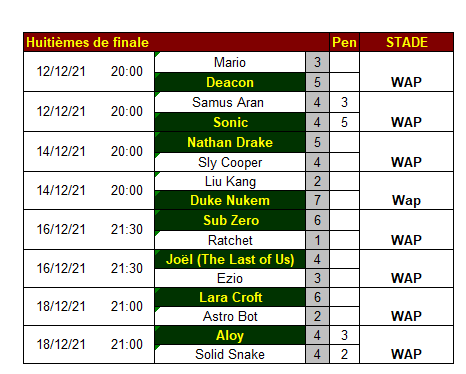
Task: Click the Sub Zero cell
Action: click(x=230, y=220)
